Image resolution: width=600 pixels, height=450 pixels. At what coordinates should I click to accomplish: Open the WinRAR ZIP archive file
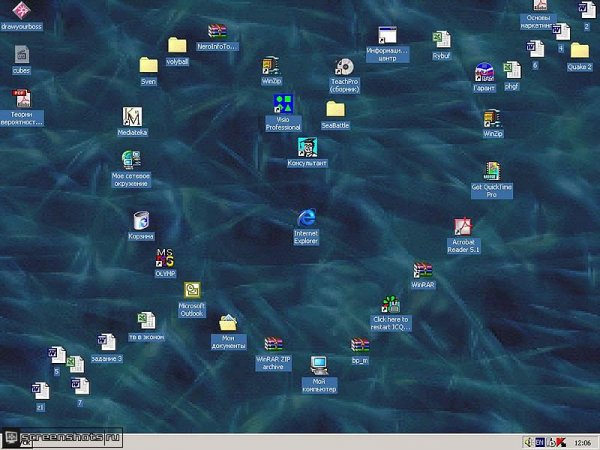(273, 344)
